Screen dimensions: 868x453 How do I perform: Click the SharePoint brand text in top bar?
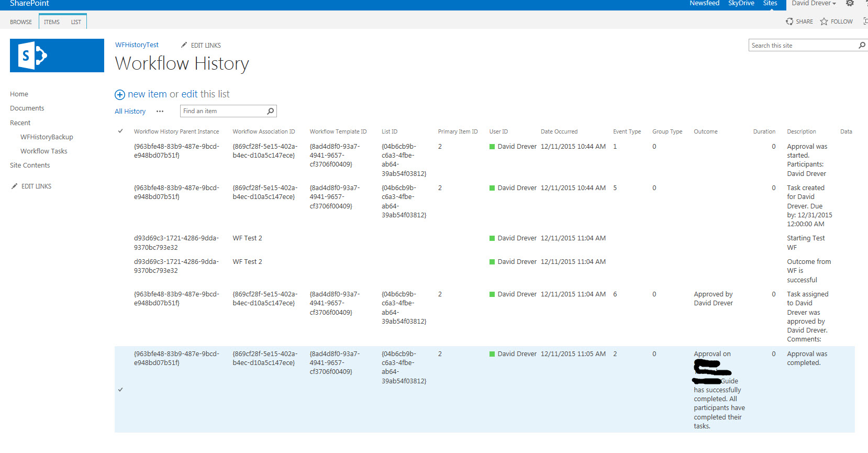click(x=29, y=3)
